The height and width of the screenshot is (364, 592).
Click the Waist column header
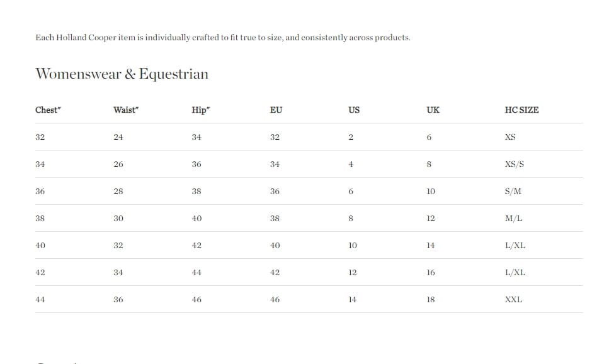pos(126,110)
